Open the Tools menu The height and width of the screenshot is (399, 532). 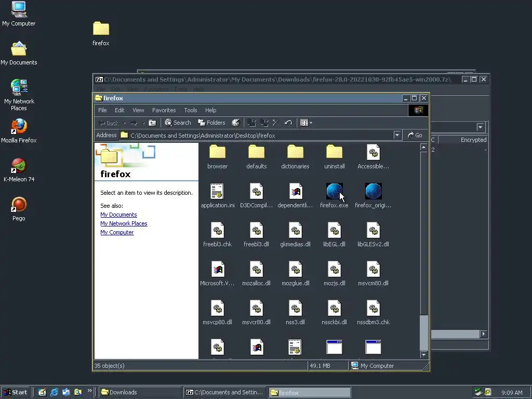[190, 110]
